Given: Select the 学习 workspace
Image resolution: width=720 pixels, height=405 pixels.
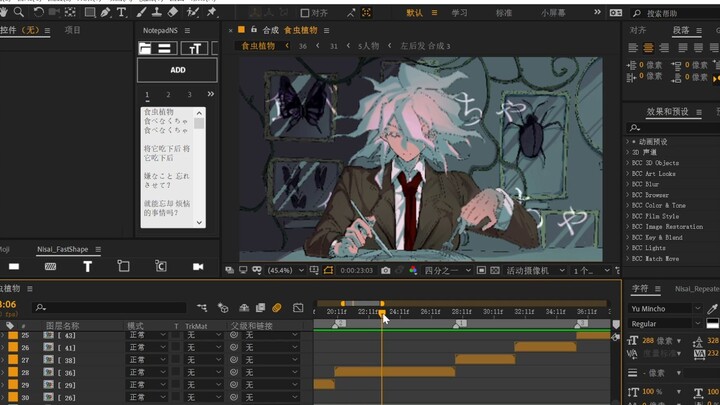Looking at the screenshot, I should point(459,13).
